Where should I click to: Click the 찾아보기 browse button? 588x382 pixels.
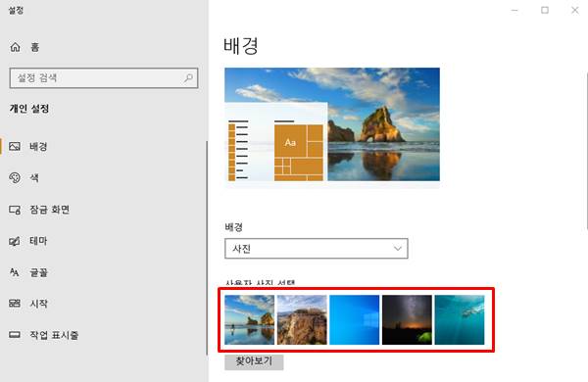click(254, 361)
